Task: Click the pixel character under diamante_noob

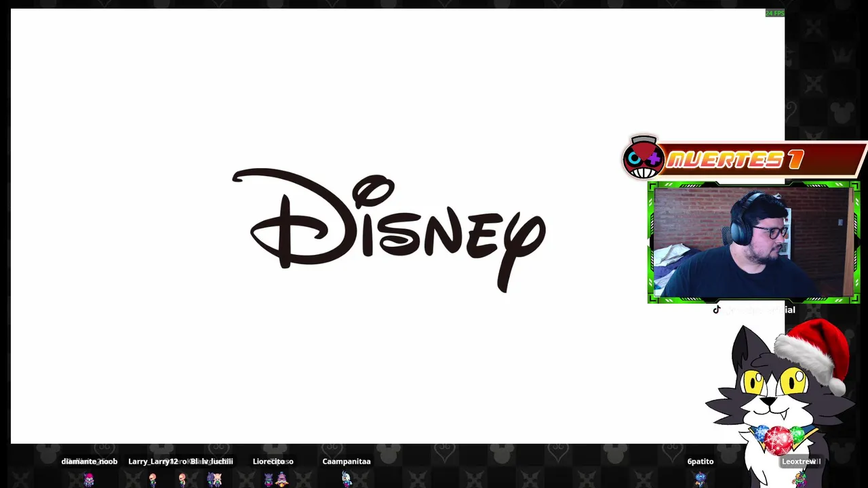Action: click(89, 480)
